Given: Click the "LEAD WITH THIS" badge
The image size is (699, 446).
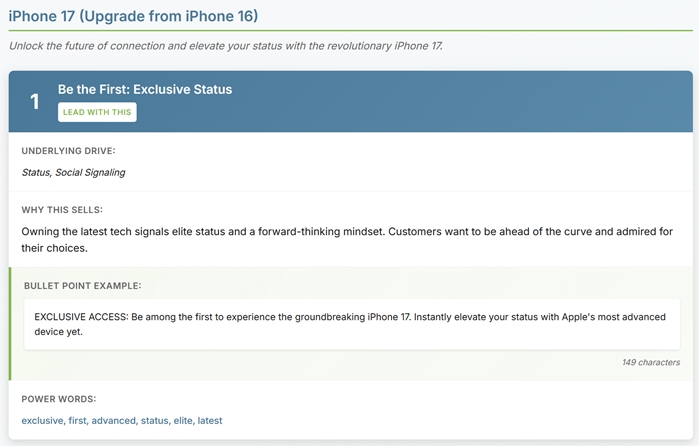Looking at the screenshot, I should pyautogui.click(x=97, y=112).
